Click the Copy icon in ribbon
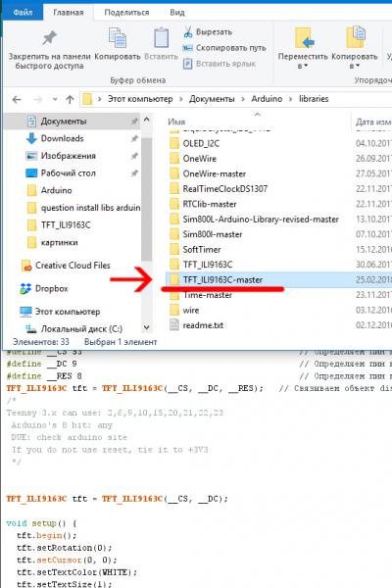This screenshot has height=588, width=392. coord(118,38)
